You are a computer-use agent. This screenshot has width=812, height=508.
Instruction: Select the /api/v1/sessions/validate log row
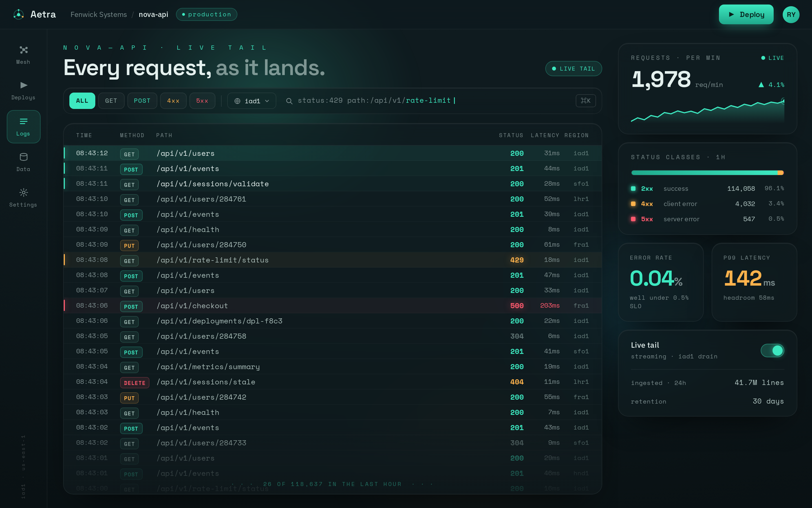coord(332,184)
